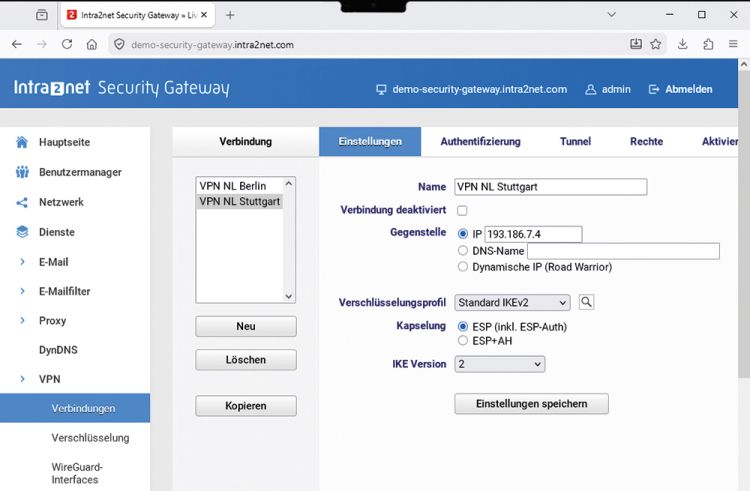
Task: Go forward one page
Action: 42,44
